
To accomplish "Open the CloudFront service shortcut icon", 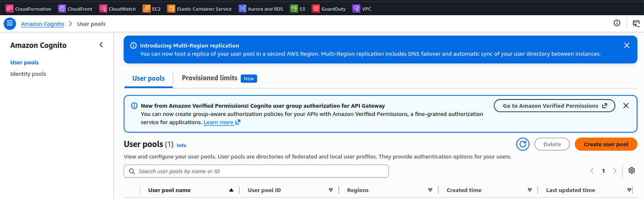I will pos(62,9).
